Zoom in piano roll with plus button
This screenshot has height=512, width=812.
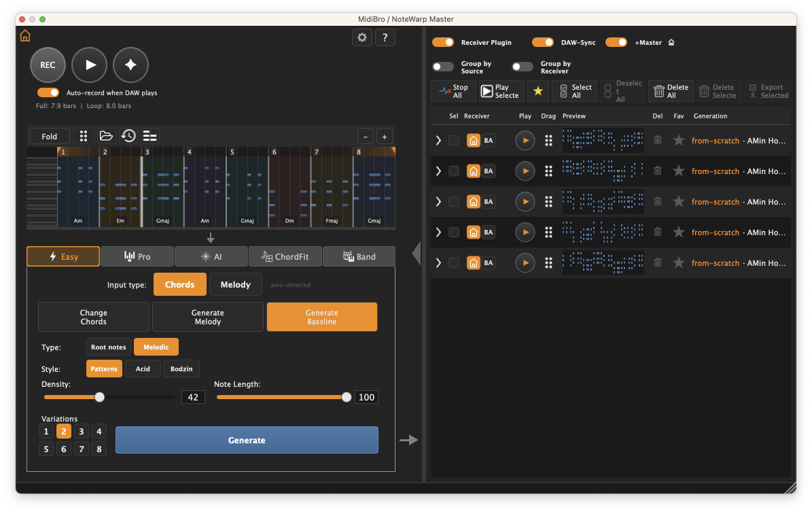(x=384, y=137)
